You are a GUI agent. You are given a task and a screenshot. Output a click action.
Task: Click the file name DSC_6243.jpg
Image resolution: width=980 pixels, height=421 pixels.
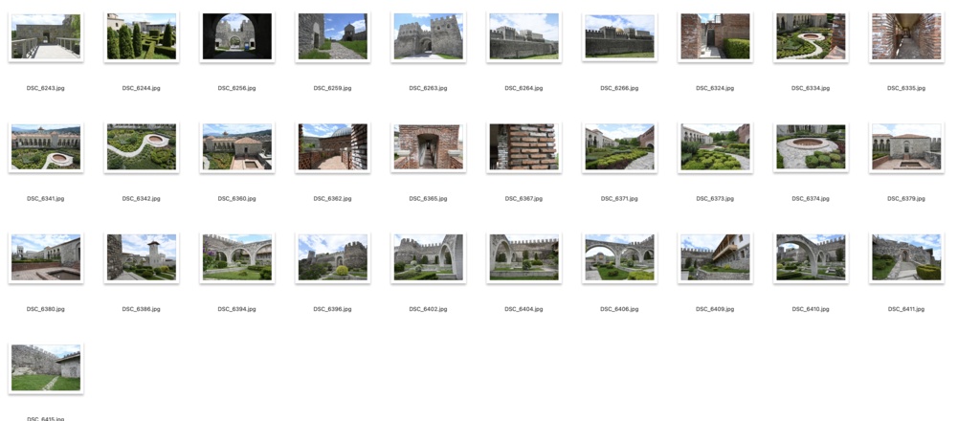click(x=46, y=88)
